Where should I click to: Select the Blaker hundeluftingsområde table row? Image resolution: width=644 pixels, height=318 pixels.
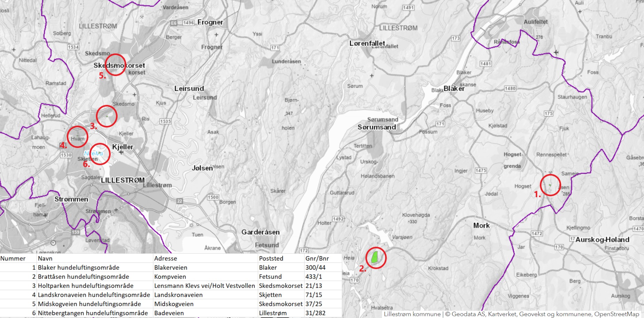click(78, 268)
